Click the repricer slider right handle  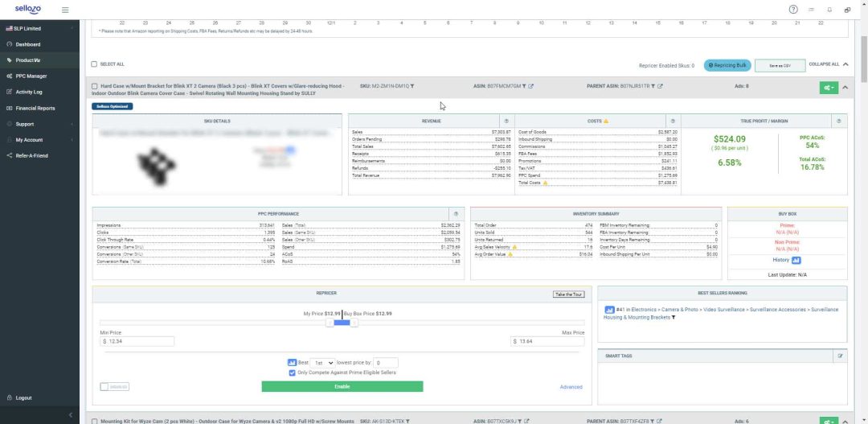pos(354,323)
